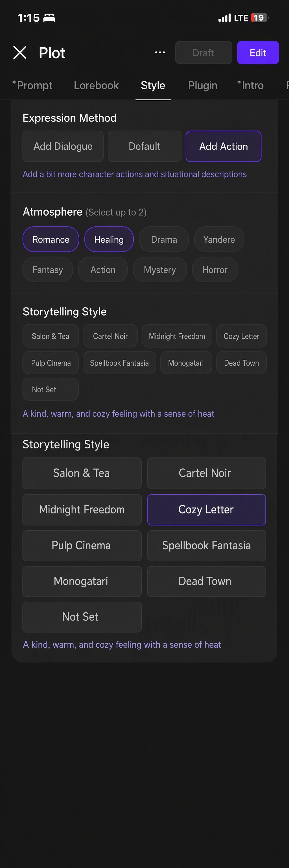Pick small Cartel Noir storytelling chip
The width and height of the screenshot is (289, 868).
click(x=110, y=336)
